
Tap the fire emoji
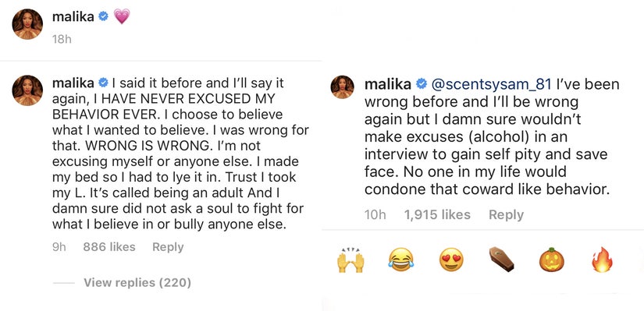602,260
